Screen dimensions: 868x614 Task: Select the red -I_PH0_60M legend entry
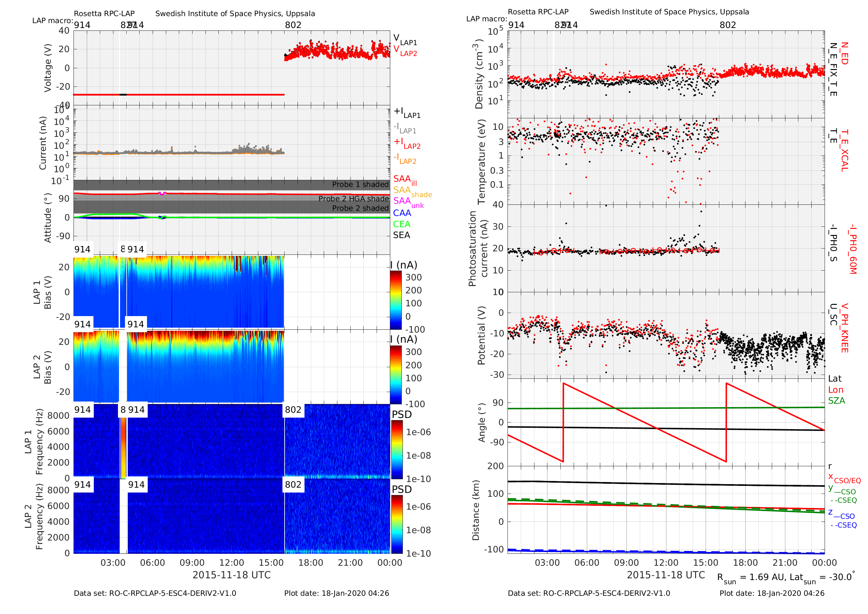852,249
